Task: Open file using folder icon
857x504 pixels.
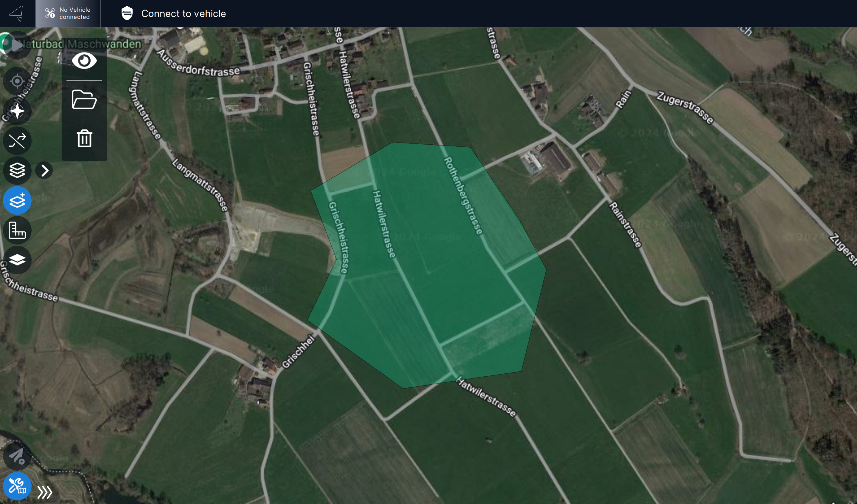Action: tap(84, 100)
